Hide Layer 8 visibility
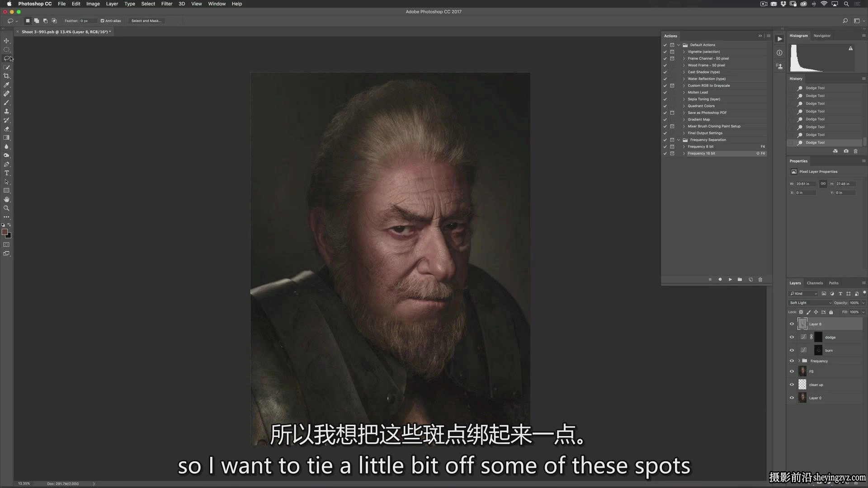This screenshot has width=868, height=488. click(792, 324)
